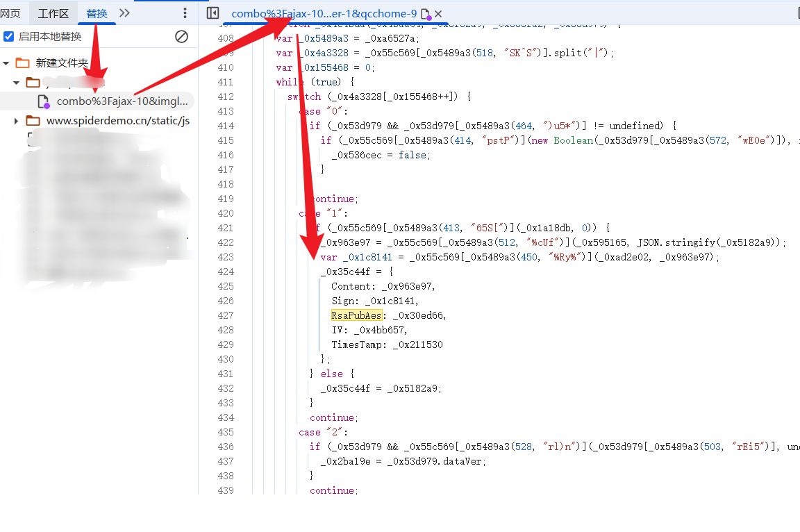Click 'var _0x5489a3 = _0xa6527a' line
800x532 pixels.
pos(347,39)
